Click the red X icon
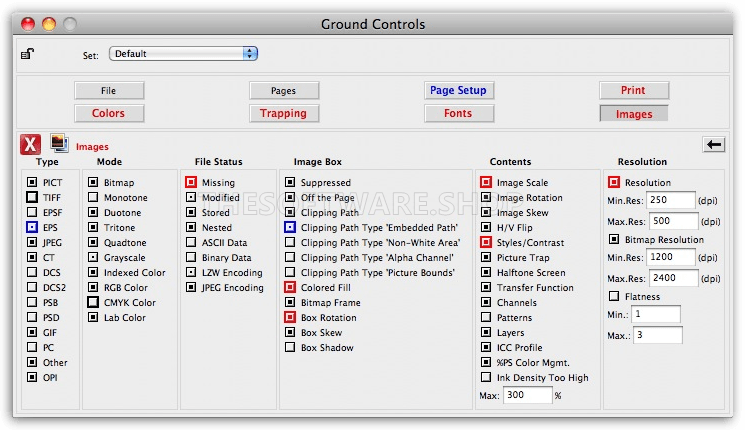The width and height of the screenshot is (745, 430). (30, 144)
